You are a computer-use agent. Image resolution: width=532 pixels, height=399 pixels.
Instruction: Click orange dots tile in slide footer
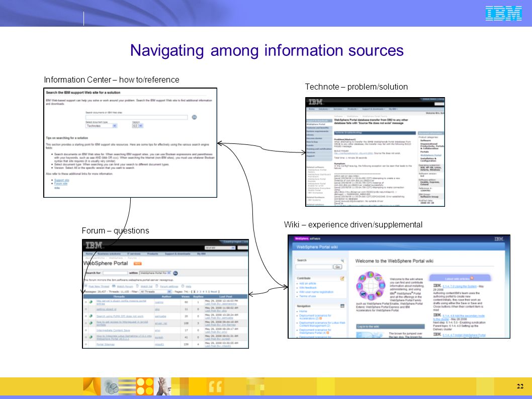tap(145, 386)
